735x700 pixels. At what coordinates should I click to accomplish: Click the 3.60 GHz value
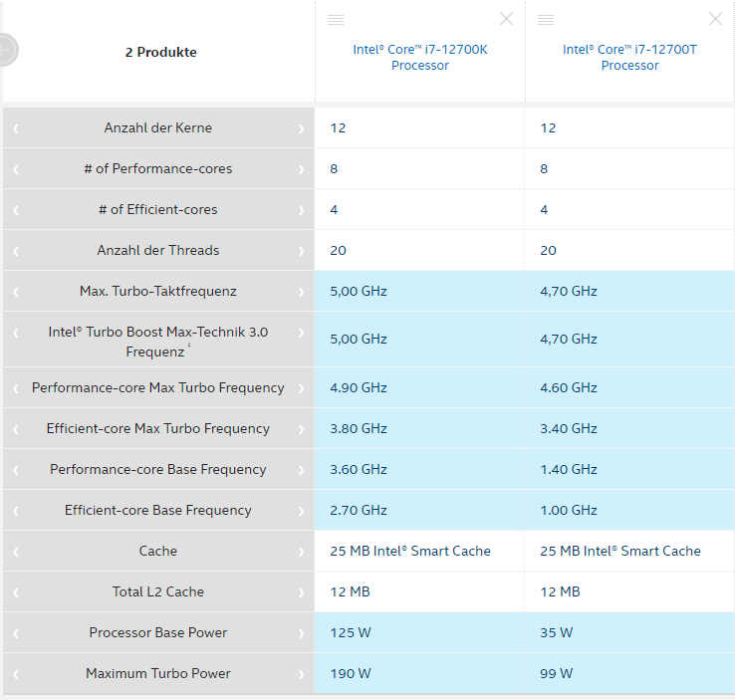pos(359,469)
